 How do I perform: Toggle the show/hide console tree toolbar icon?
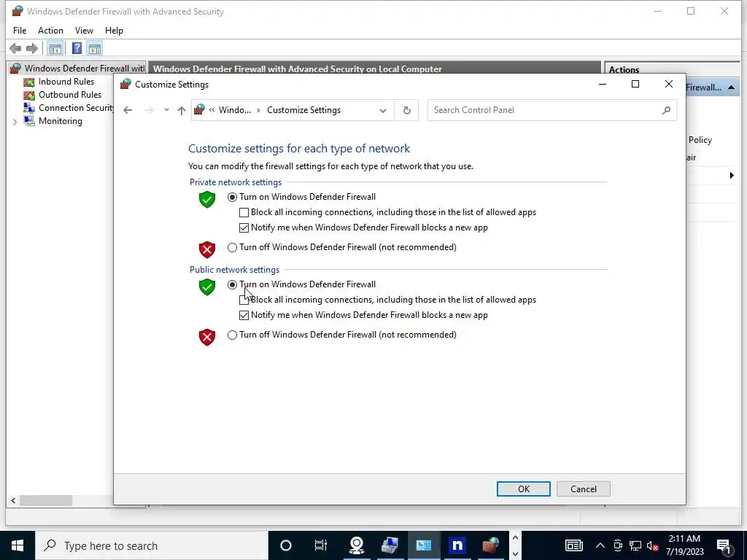pos(55,48)
